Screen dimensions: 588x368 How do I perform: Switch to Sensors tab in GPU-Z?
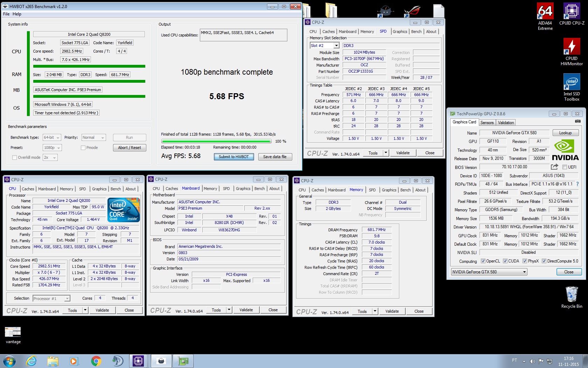point(487,123)
